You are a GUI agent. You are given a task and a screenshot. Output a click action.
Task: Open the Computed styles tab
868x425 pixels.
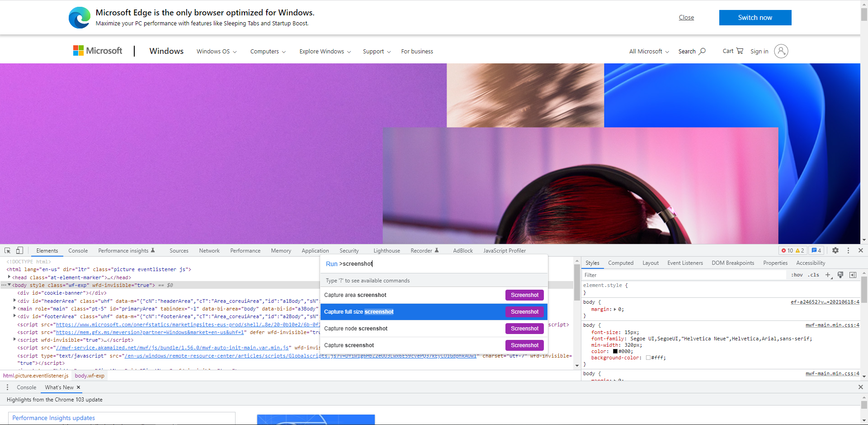pyautogui.click(x=621, y=263)
